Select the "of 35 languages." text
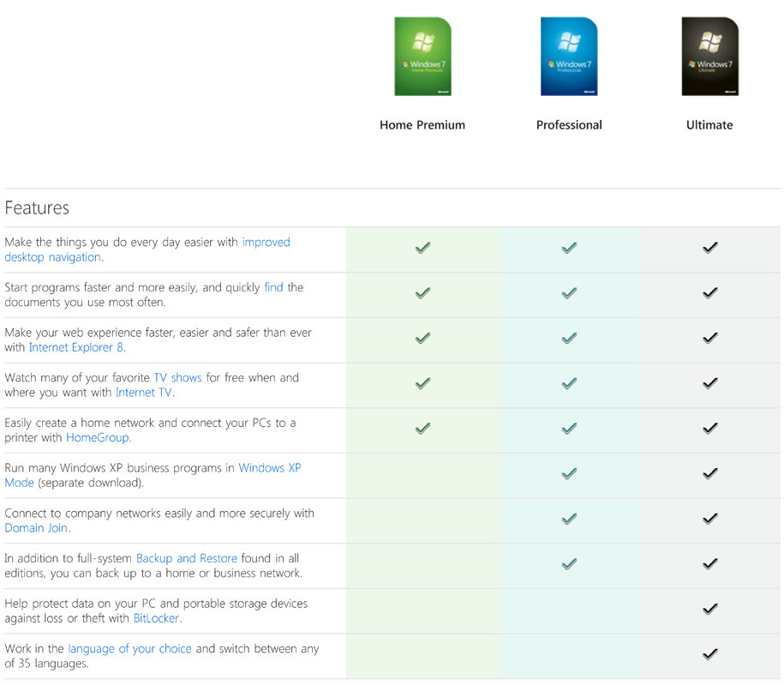Screen dimensions: 784x685 (46, 664)
